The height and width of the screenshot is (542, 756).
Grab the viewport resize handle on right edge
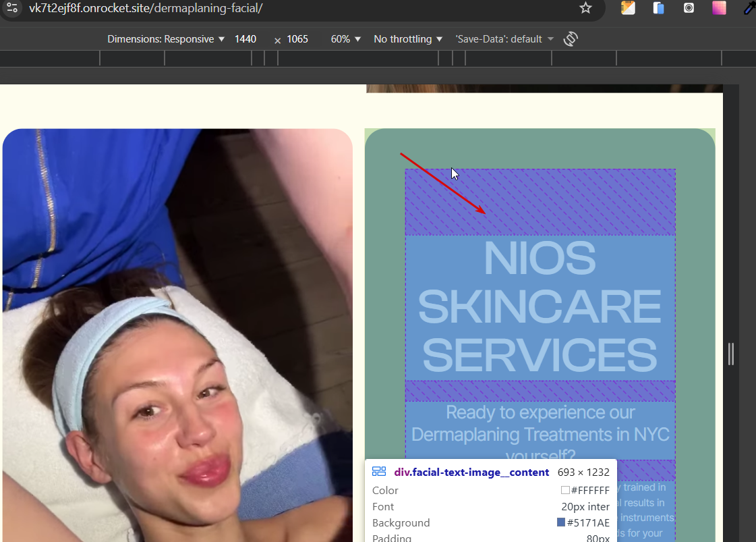tap(731, 354)
